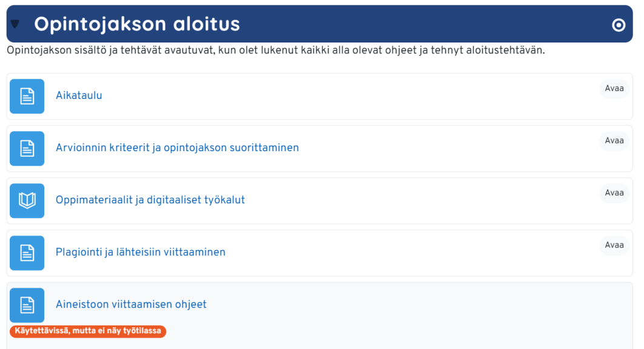Click the orange Käytettävissä availability badge
The image size is (644, 349).
pos(88,331)
